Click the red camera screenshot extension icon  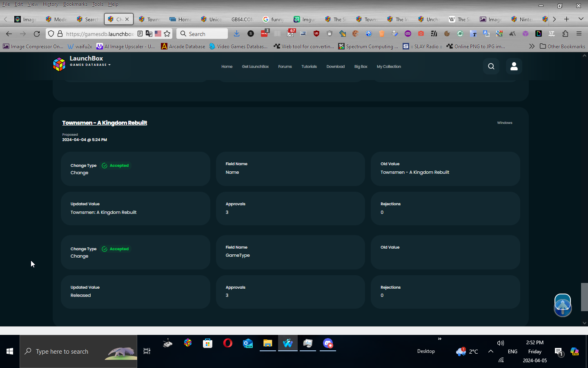click(x=421, y=34)
